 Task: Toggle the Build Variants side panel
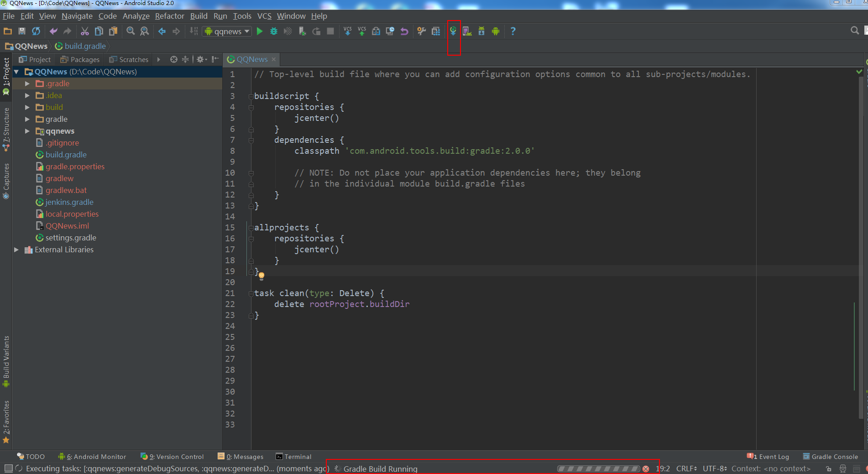point(6,361)
